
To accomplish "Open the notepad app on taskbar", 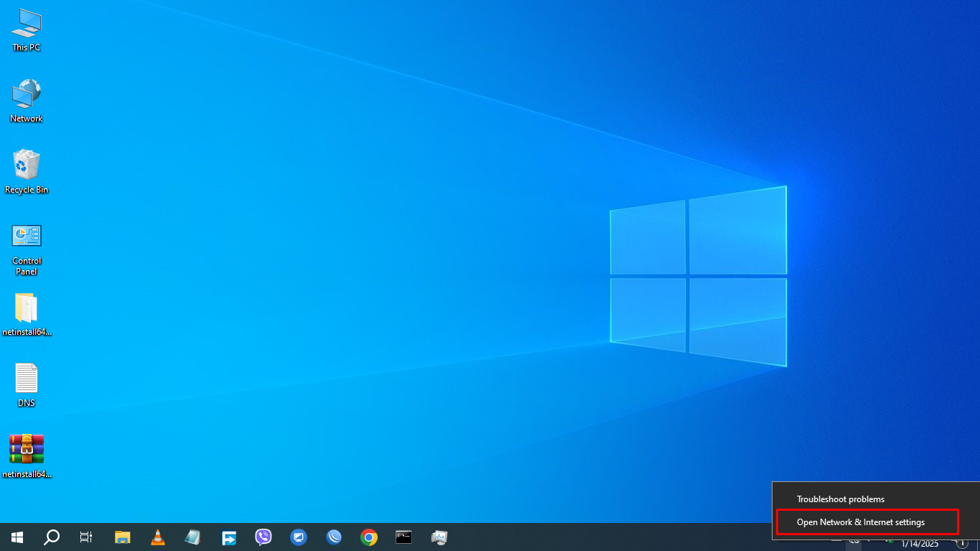I will click(x=193, y=537).
